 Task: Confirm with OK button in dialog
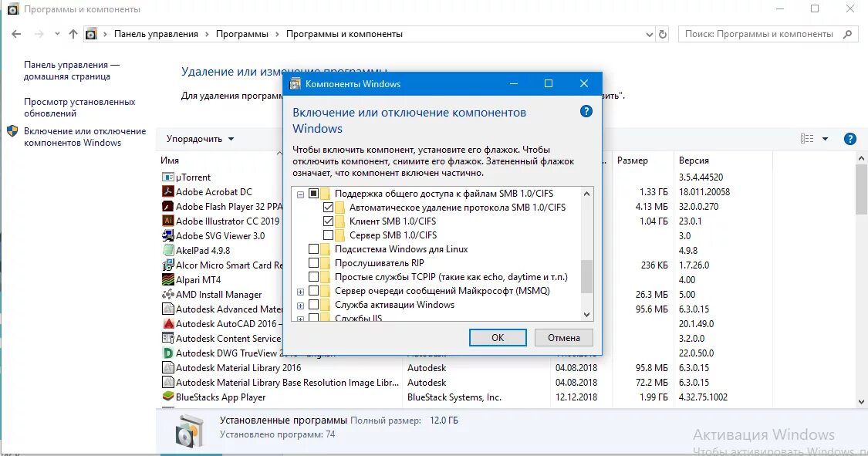[498, 338]
